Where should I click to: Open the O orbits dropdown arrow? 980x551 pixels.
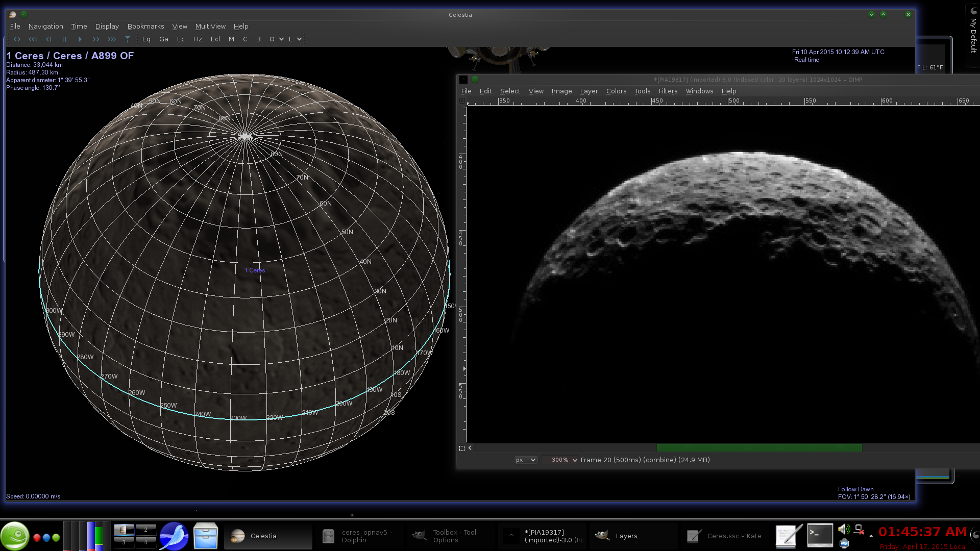coord(281,39)
